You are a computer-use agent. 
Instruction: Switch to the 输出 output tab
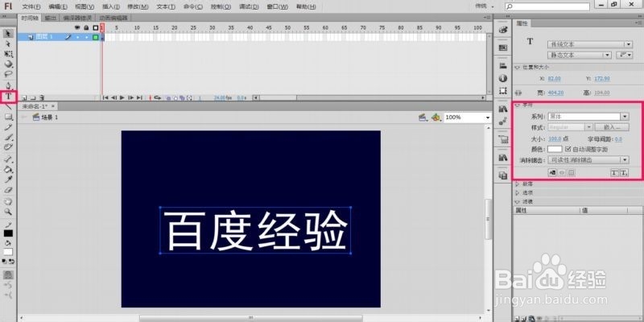click(x=51, y=18)
